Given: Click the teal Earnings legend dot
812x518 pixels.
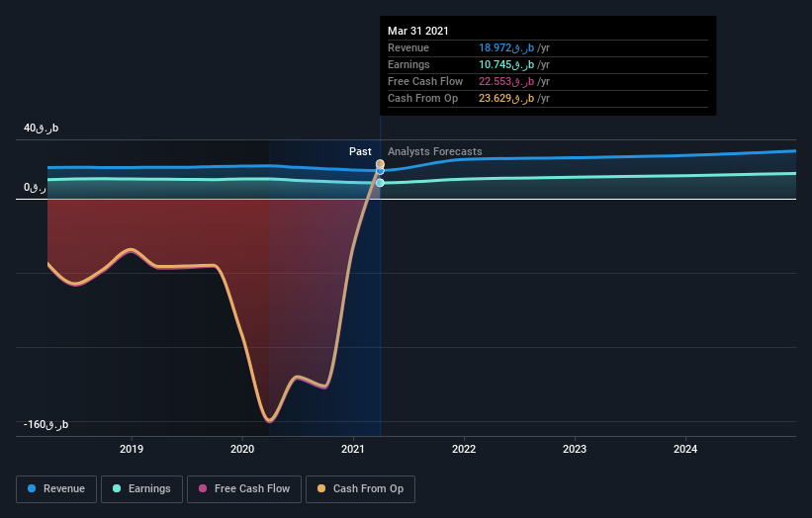Looking at the screenshot, I should 117,488.
